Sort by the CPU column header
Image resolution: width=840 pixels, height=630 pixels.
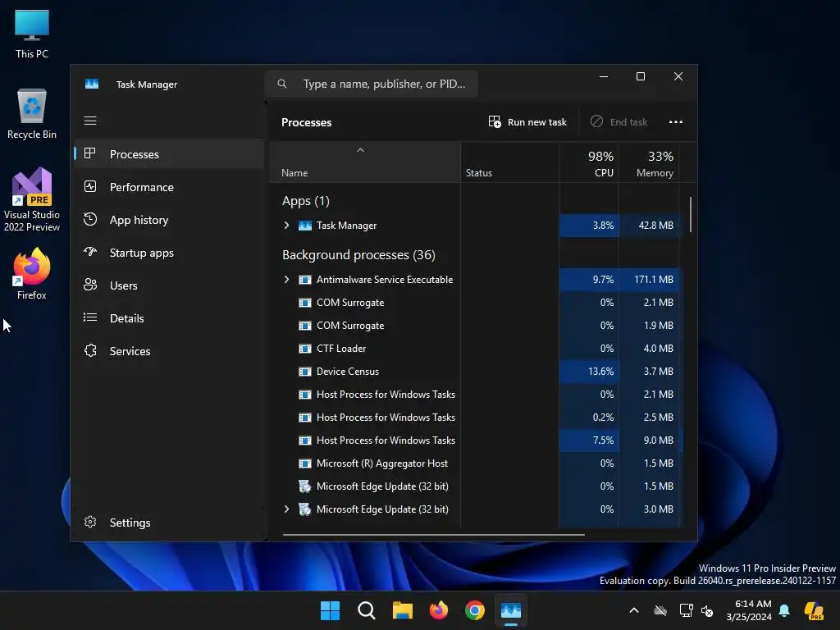coord(589,163)
